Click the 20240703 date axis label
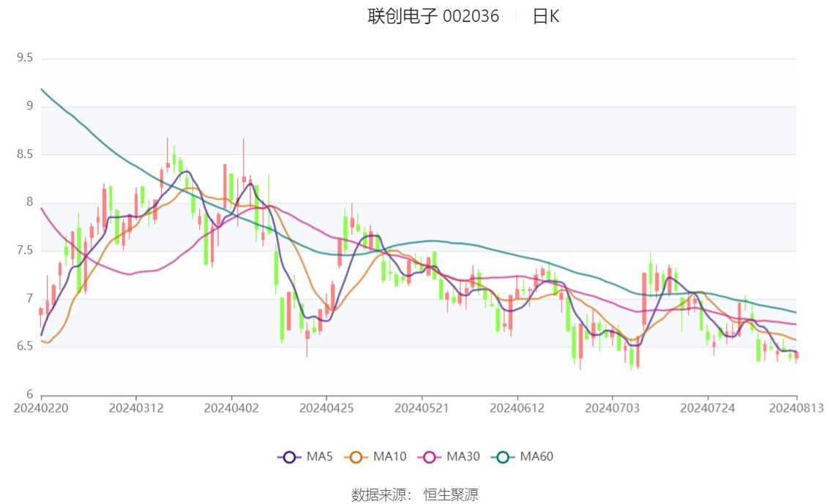830x504 pixels. 613,408
